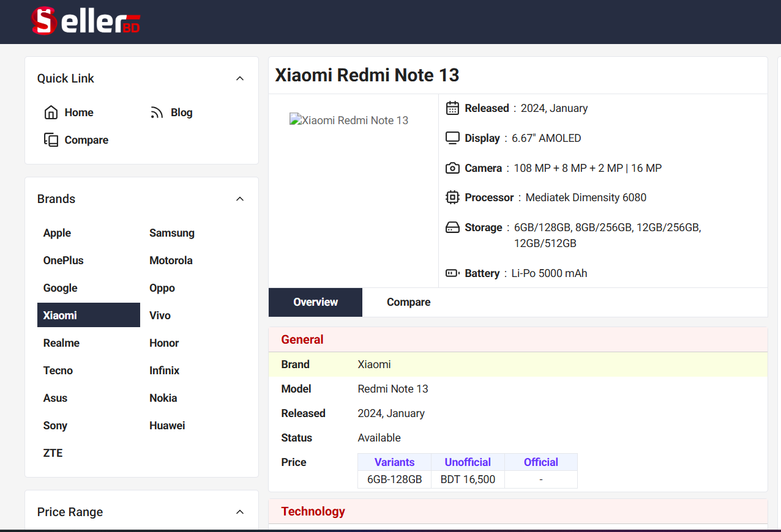781x532 pixels.
Task: Collapse the Quick Link section
Action: point(240,78)
